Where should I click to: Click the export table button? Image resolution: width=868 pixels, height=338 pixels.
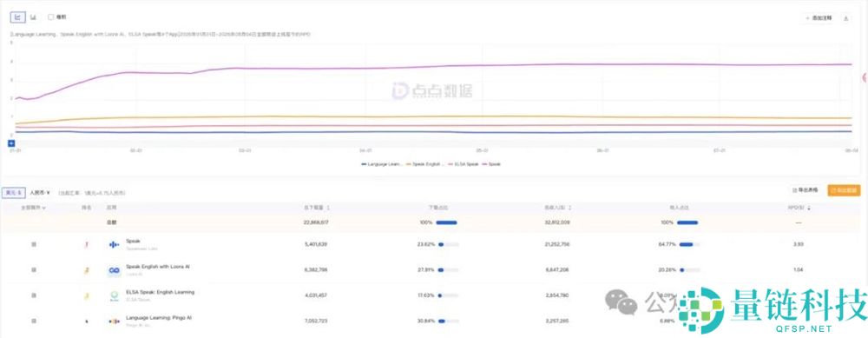(806, 190)
